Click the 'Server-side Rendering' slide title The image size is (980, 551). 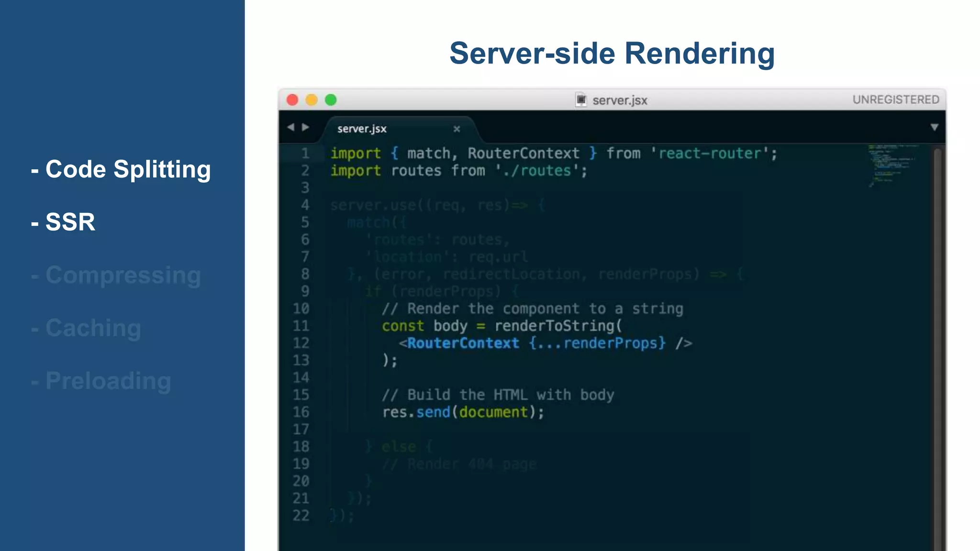pyautogui.click(x=612, y=53)
